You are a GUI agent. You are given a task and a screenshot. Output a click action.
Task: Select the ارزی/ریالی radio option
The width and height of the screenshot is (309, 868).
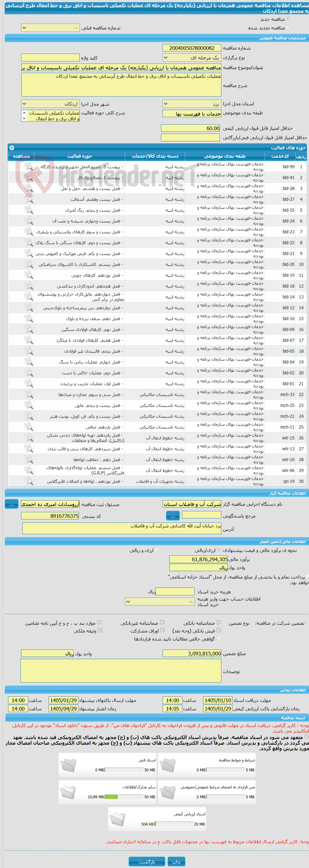219,550
